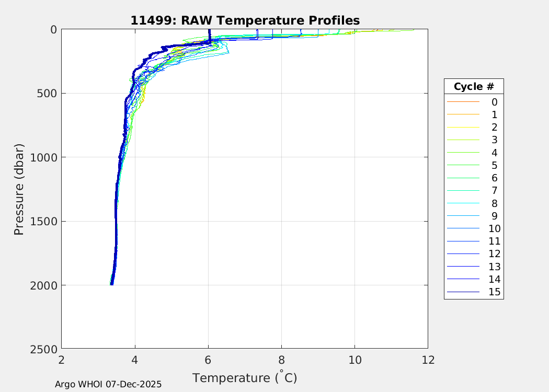This screenshot has height=392, width=549.
Task: Select the "Cycle #" legend header
Action: pos(474,86)
